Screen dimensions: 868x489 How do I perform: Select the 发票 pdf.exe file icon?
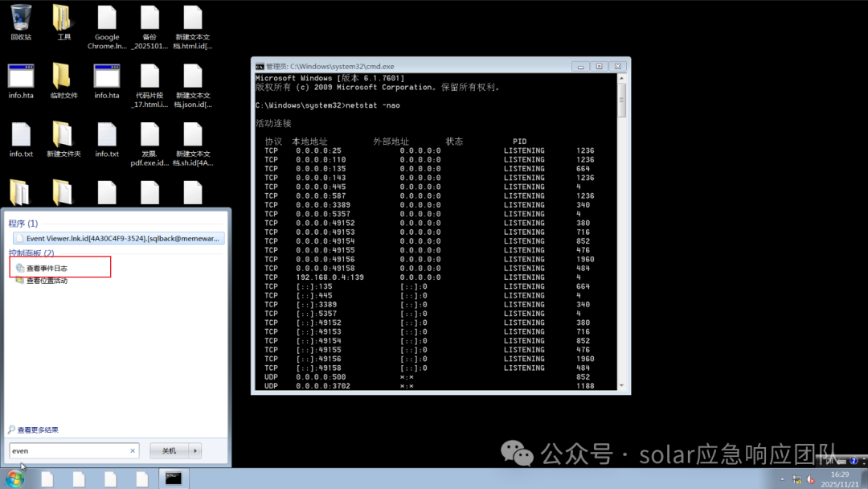pos(149,144)
